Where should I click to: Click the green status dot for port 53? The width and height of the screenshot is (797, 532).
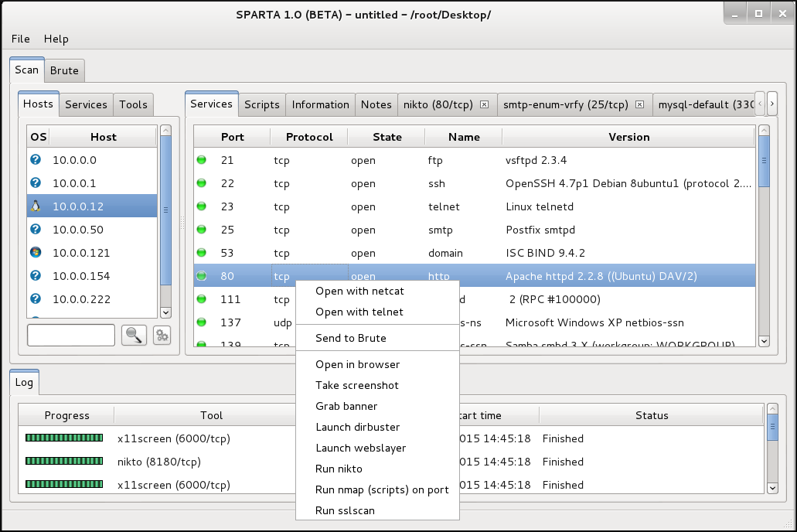click(x=202, y=253)
